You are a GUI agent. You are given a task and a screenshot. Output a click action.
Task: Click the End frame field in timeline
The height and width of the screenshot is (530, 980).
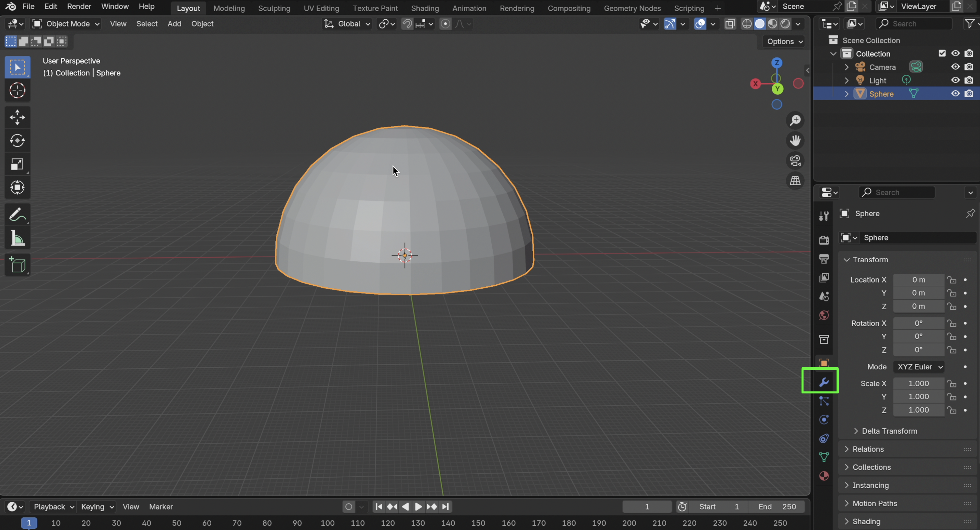click(777, 506)
